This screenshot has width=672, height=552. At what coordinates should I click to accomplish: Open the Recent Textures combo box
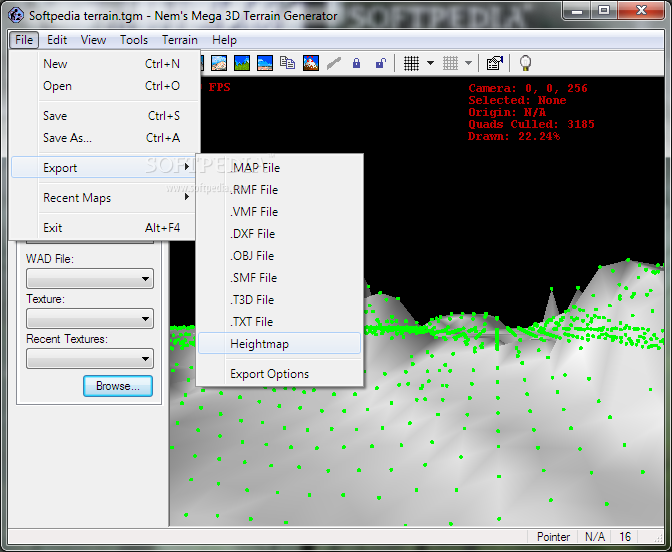point(90,358)
